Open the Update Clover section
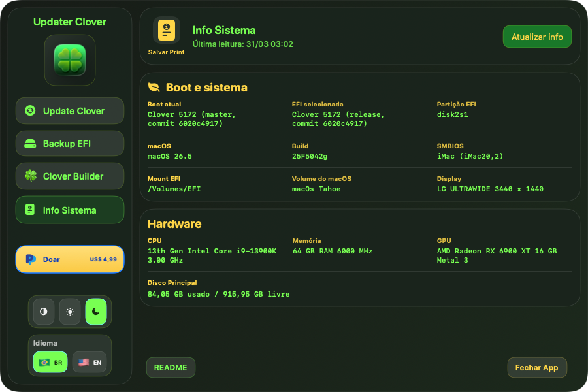The width and height of the screenshot is (588, 392). pyautogui.click(x=70, y=110)
